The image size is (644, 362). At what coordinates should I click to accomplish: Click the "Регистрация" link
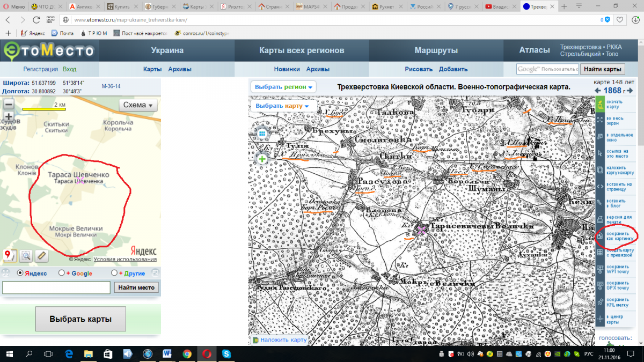(40, 69)
